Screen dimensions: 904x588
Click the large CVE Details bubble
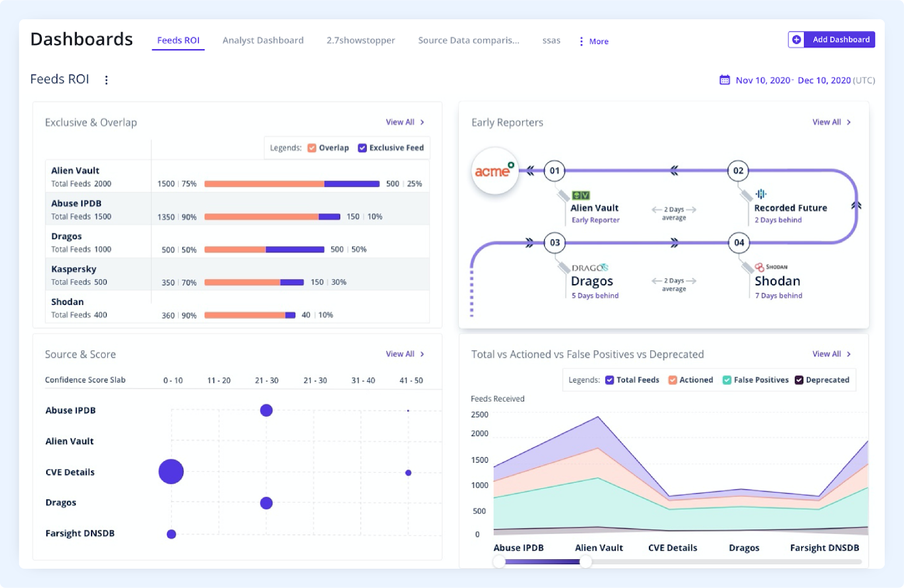[x=171, y=472]
